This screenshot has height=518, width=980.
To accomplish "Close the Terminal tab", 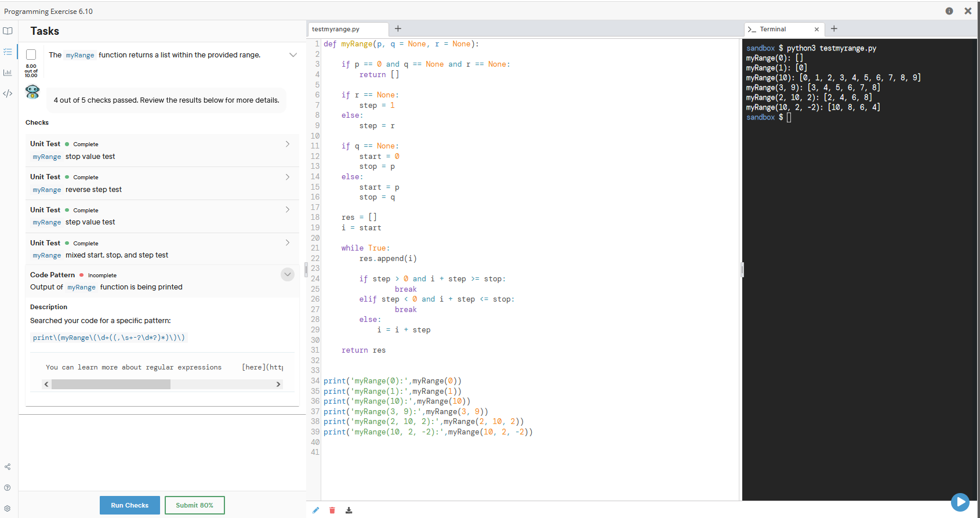I will pos(816,30).
